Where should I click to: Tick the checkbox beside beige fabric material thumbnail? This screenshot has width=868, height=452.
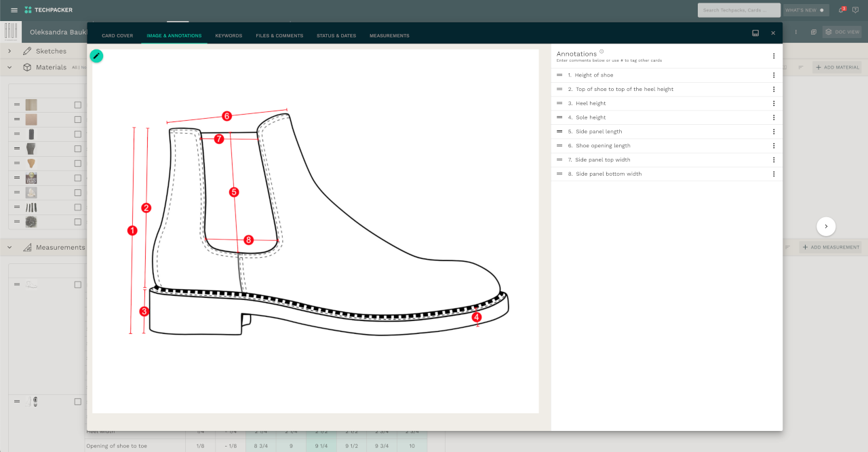pyautogui.click(x=77, y=105)
